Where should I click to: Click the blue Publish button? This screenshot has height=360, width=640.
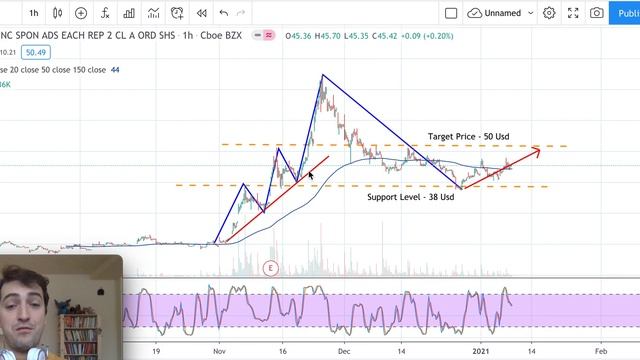pyautogui.click(x=624, y=13)
